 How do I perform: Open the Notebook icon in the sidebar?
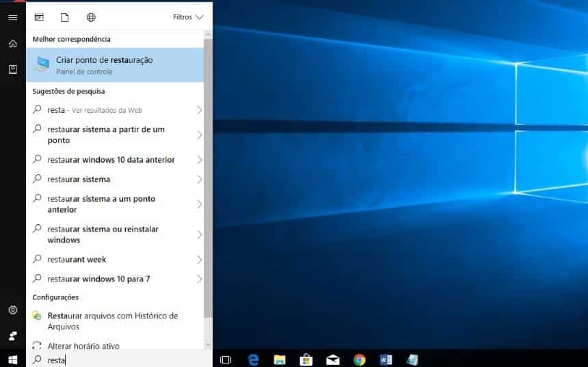pos(13,69)
